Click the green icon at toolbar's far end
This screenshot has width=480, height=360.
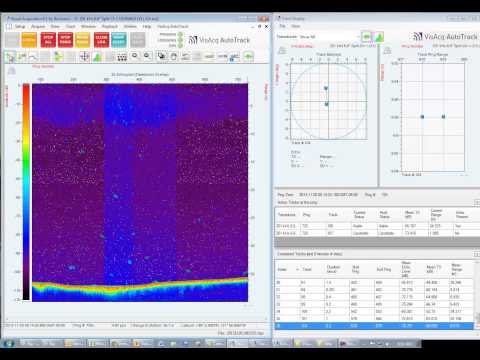coord(248,57)
